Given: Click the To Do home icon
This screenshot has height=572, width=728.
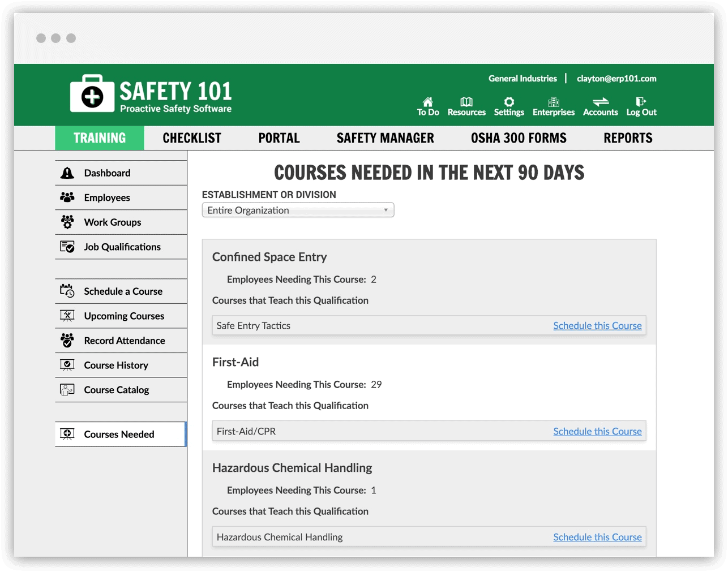Looking at the screenshot, I should [x=428, y=102].
